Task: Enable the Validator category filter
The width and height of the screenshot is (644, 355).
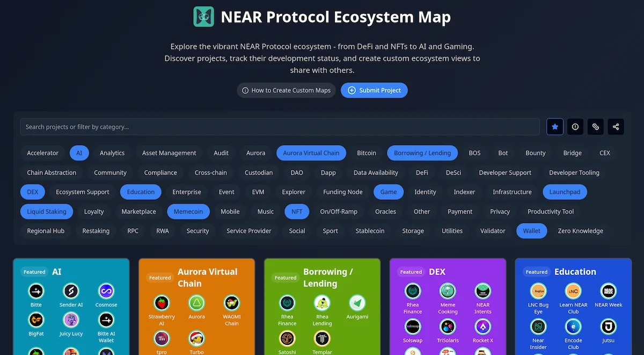Action: pos(493,231)
